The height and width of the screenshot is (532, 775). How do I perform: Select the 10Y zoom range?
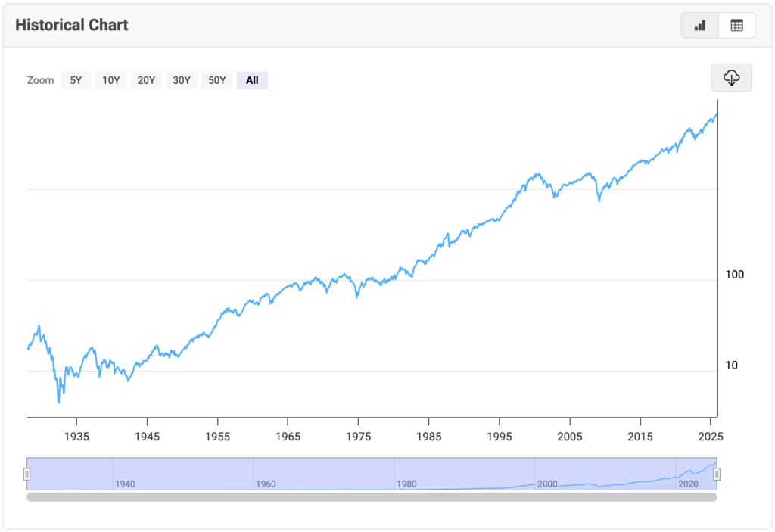pos(111,80)
